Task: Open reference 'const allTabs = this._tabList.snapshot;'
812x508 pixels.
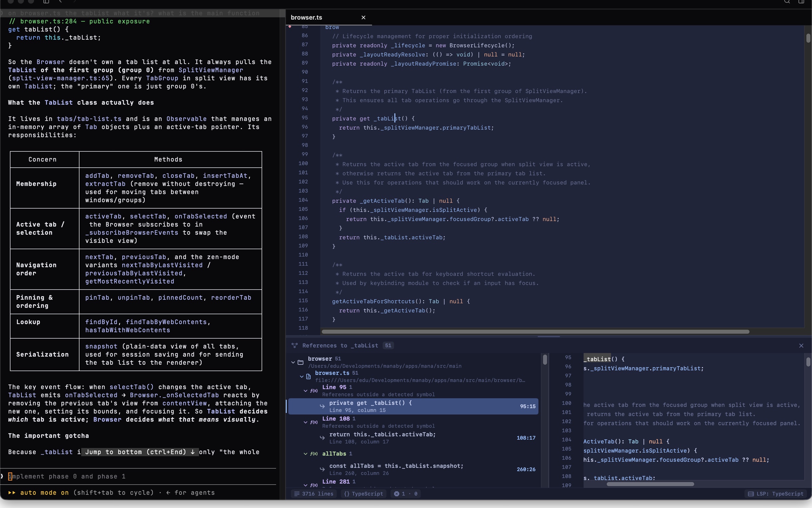Action: (x=413, y=469)
